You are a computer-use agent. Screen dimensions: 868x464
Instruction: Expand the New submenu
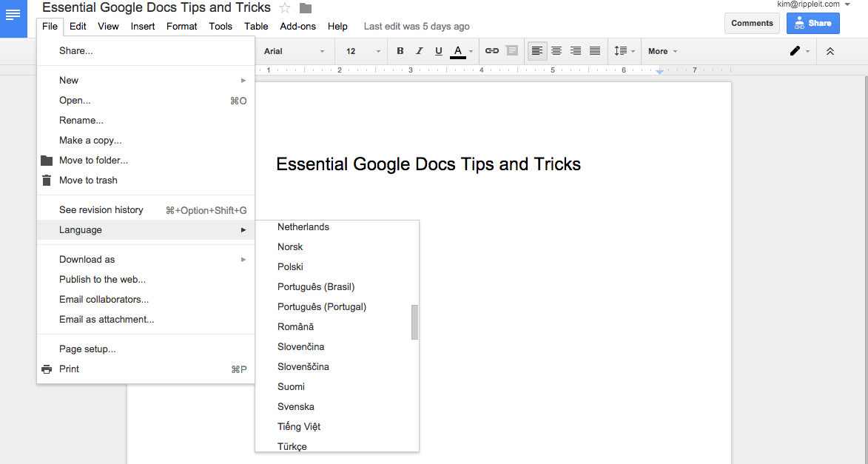[x=146, y=80]
